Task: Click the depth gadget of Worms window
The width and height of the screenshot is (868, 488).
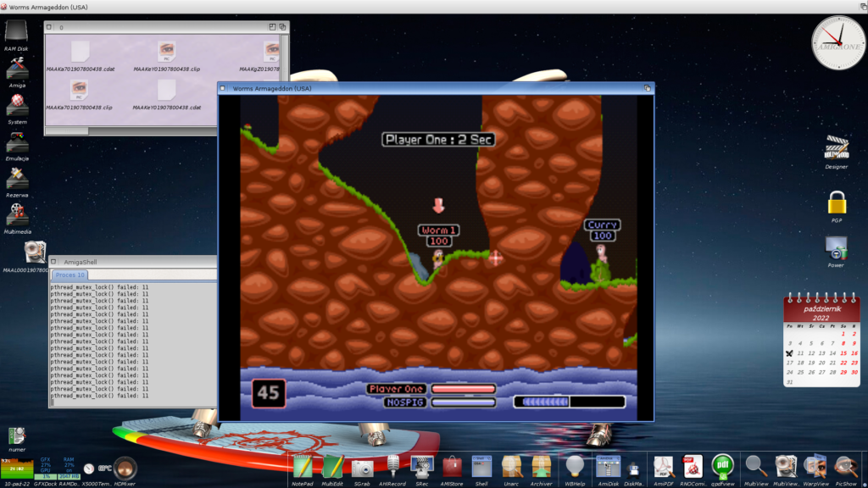Action: [647, 88]
